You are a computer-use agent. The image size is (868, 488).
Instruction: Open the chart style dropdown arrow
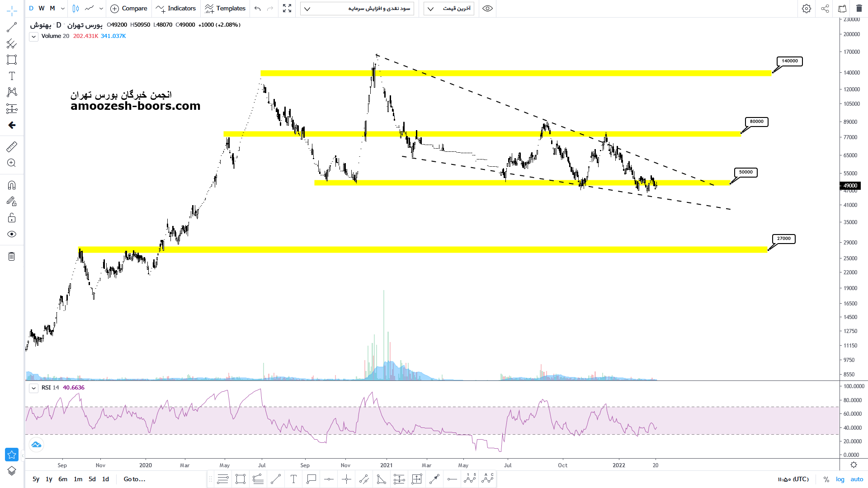[101, 9]
